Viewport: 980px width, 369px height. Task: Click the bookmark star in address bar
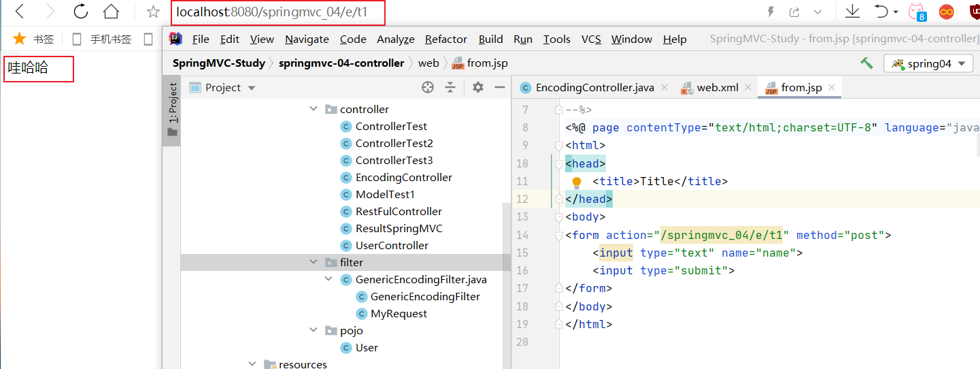click(154, 12)
